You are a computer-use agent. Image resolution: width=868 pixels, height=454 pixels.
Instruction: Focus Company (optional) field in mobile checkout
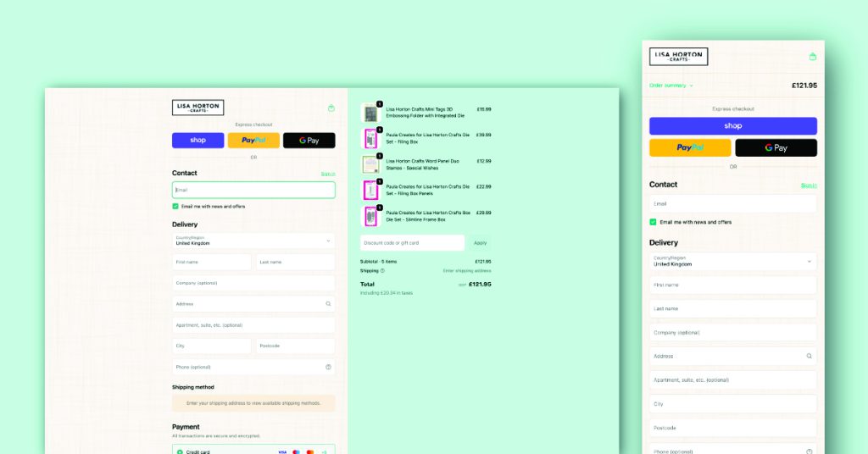[733, 332]
